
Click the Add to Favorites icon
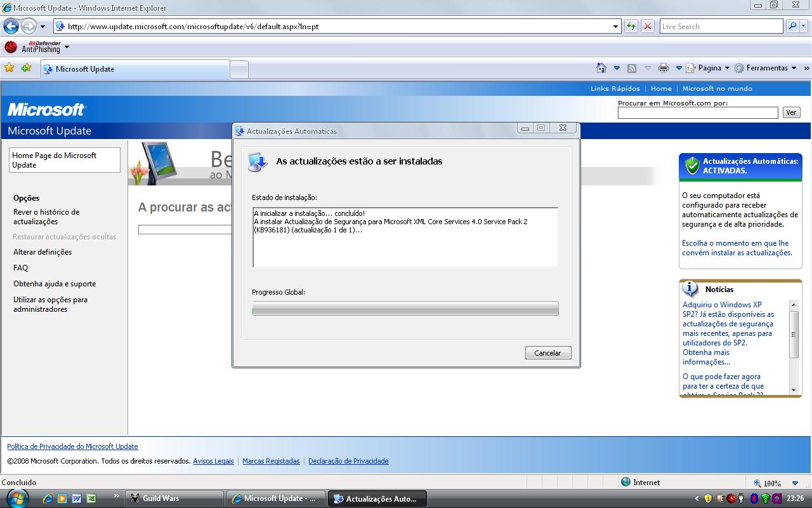26,68
